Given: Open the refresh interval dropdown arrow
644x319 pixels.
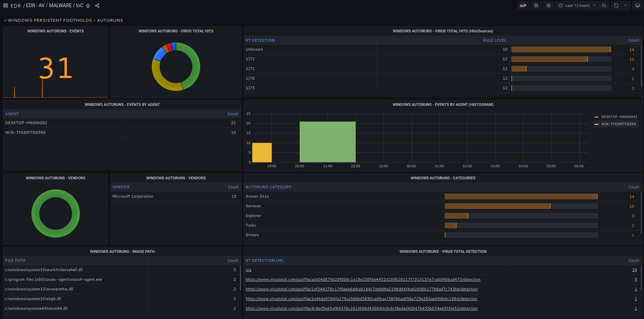Looking at the screenshot, I should coord(625,6).
